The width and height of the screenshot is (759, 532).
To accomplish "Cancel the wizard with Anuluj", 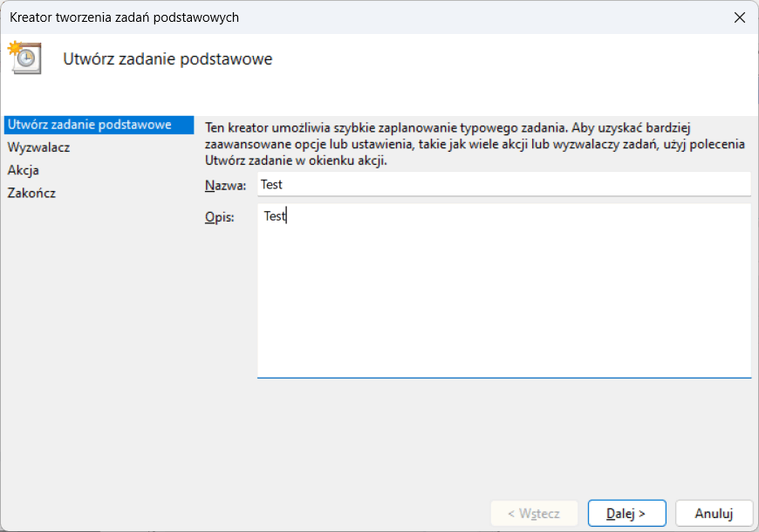I will click(x=714, y=513).
